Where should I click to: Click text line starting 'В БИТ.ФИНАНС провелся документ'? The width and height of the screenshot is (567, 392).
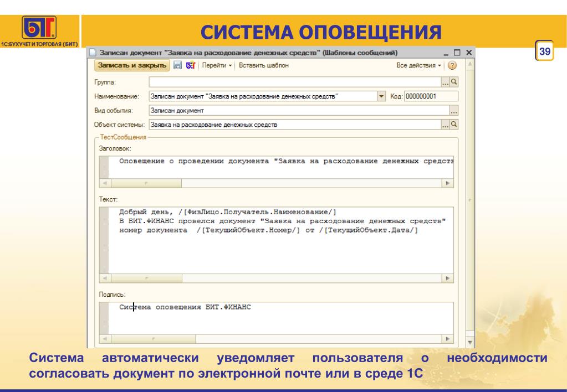pyautogui.click(x=283, y=221)
